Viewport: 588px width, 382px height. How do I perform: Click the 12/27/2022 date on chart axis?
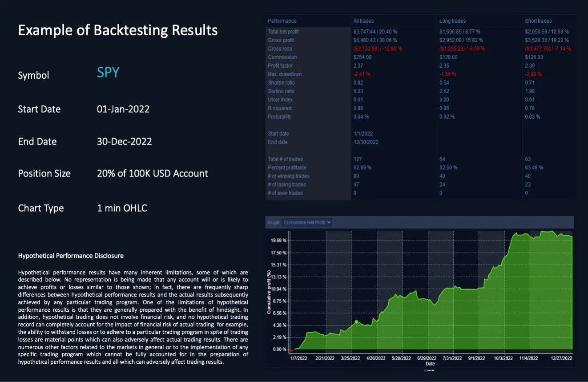pos(561,358)
